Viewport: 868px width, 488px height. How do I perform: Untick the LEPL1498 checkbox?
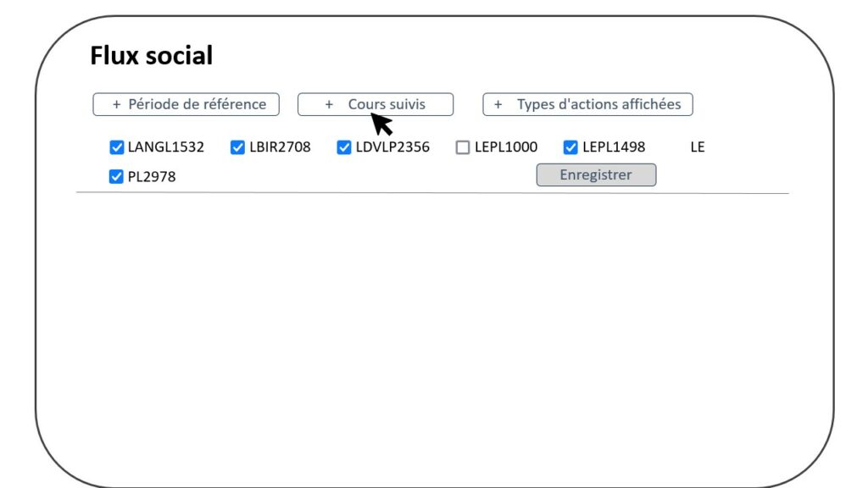point(570,147)
